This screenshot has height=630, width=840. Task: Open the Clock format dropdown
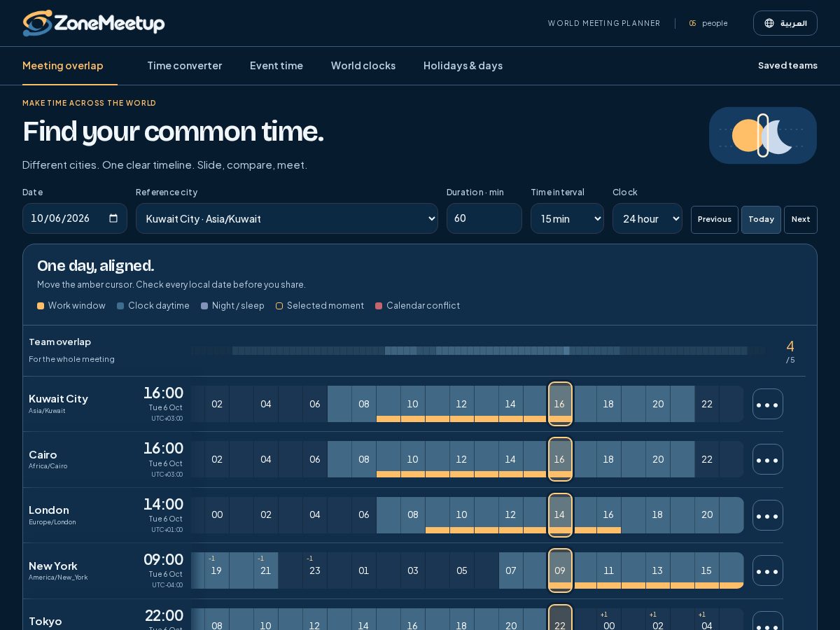click(x=647, y=218)
